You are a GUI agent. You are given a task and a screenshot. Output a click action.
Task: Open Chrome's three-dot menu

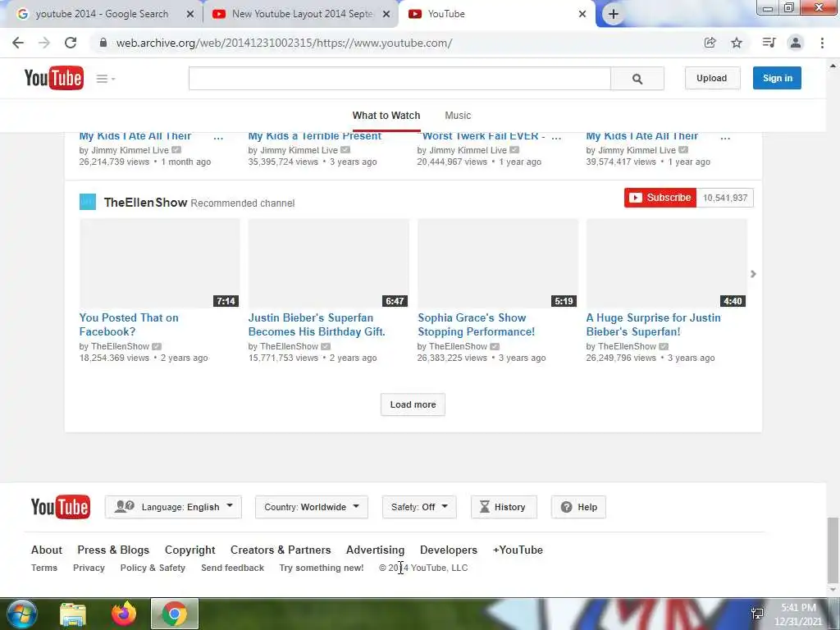(822, 43)
